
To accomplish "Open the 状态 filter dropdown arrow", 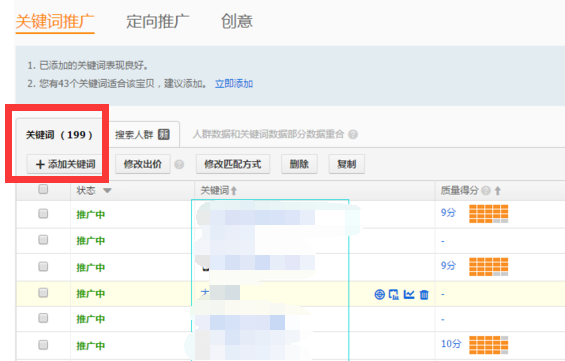I will (x=107, y=190).
